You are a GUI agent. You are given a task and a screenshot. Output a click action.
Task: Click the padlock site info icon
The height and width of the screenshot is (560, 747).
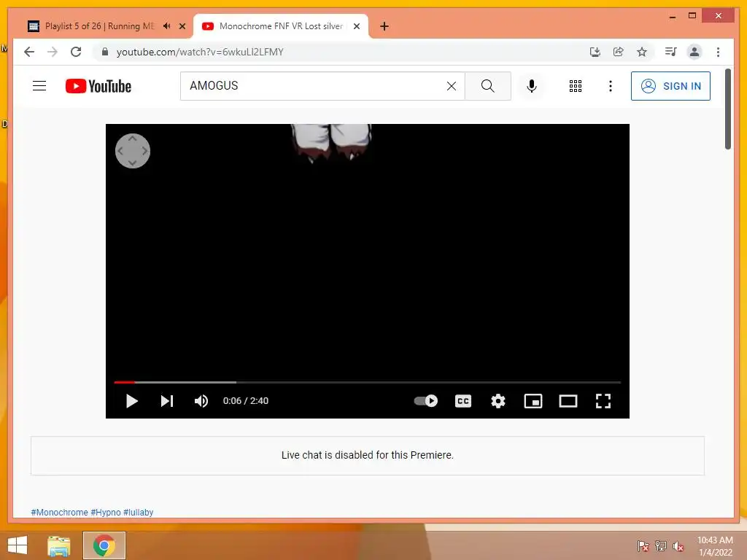point(105,52)
